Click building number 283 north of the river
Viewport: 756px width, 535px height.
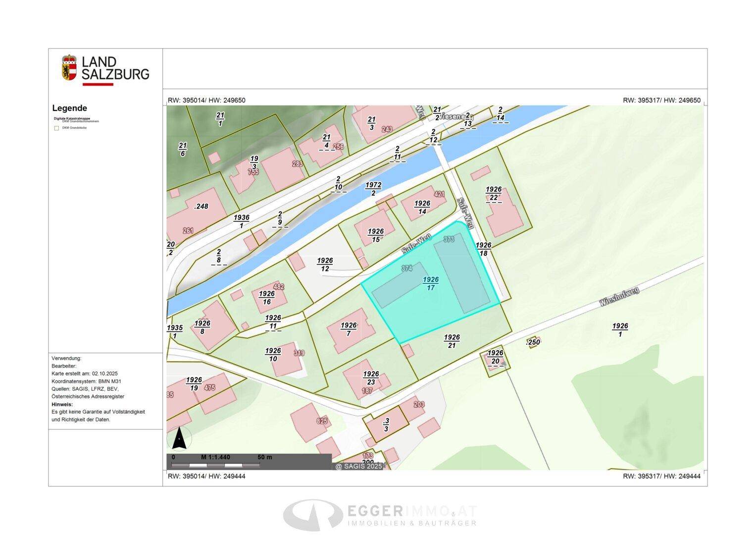pyautogui.click(x=297, y=164)
